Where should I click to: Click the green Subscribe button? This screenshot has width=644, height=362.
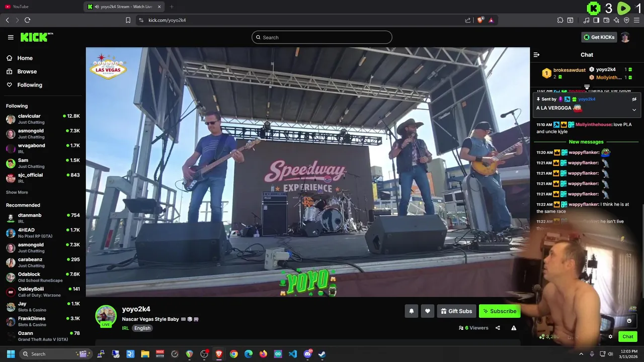click(499, 311)
